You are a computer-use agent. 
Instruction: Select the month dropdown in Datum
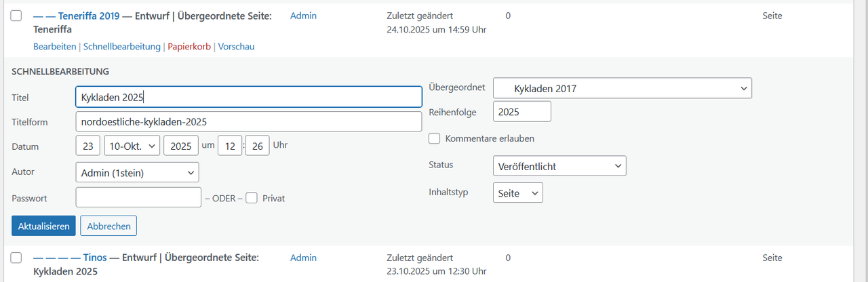[132, 146]
